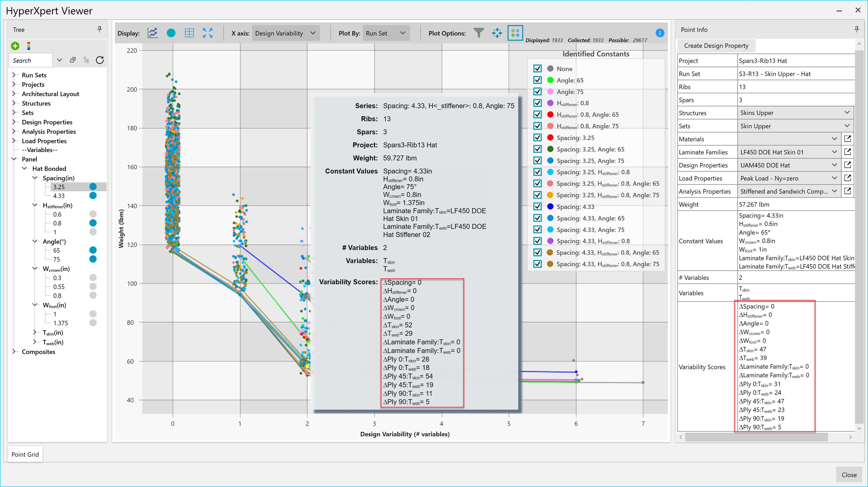Click the Spacing: 3.25 red legend swatch
The height and width of the screenshot is (487, 868).
(x=550, y=137)
